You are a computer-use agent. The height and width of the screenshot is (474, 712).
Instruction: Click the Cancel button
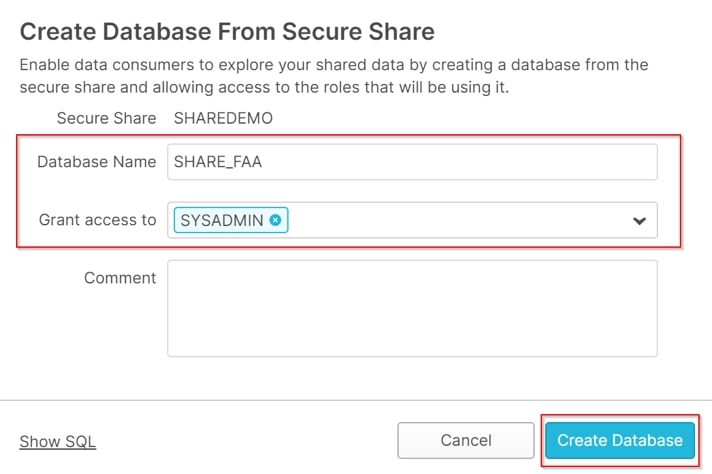click(466, 440)
